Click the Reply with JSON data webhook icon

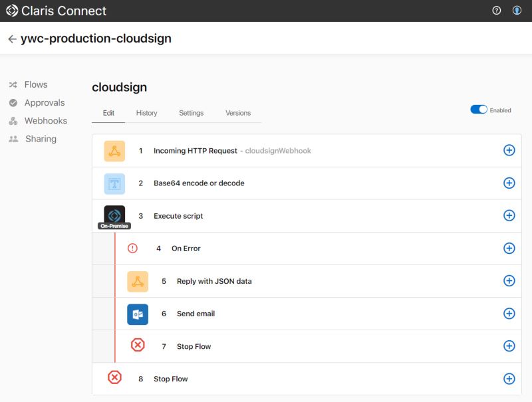[138, 281]
